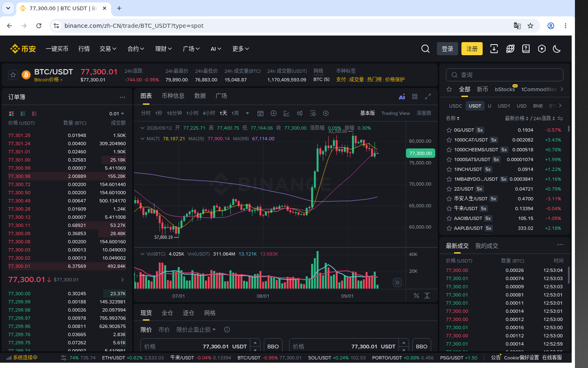This screenshot has width=588, height=368.
Task: Open the candlestick chart style icon
Action: click(300, 113)
